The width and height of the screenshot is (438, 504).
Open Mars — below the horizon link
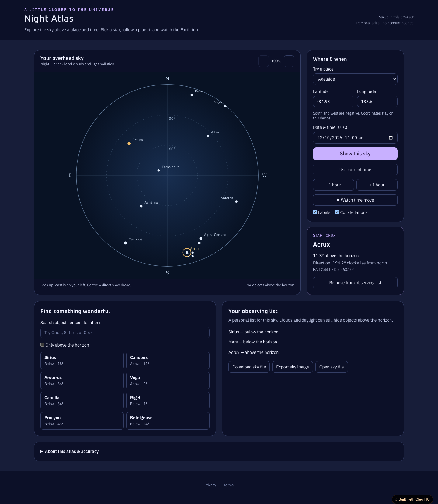253,342
